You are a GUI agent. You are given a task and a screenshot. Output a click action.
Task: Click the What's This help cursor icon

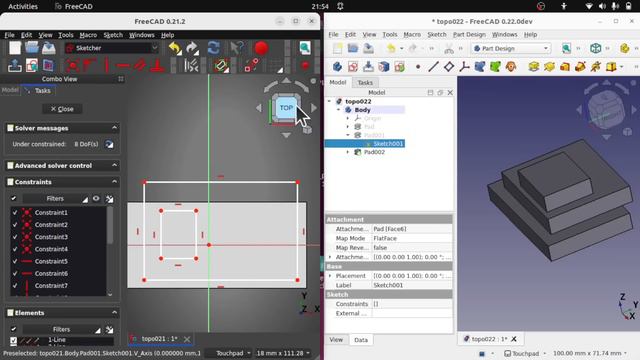point(236,48)
